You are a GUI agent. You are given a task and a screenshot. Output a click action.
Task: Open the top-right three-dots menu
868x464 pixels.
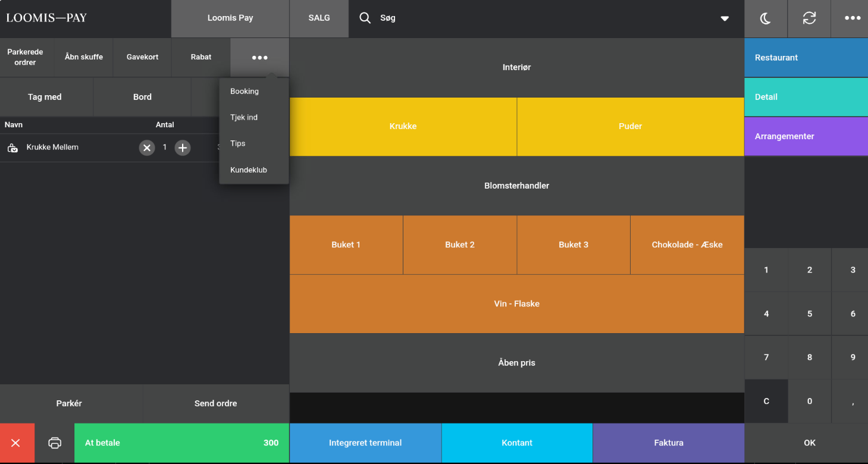852,18
